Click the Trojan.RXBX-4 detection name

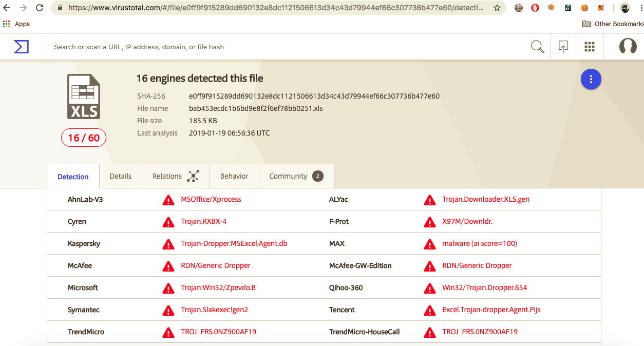pos(204,221)
